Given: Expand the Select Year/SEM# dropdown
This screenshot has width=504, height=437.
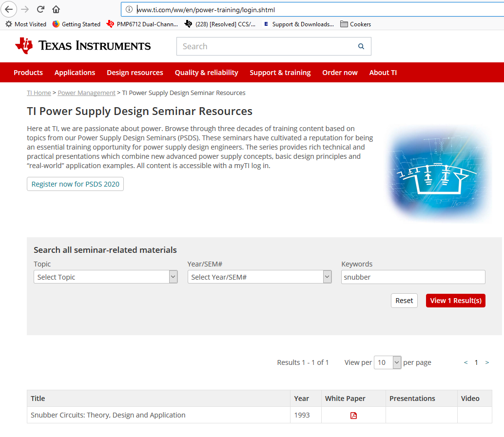Looking at the screenshot, I should 260,277.
